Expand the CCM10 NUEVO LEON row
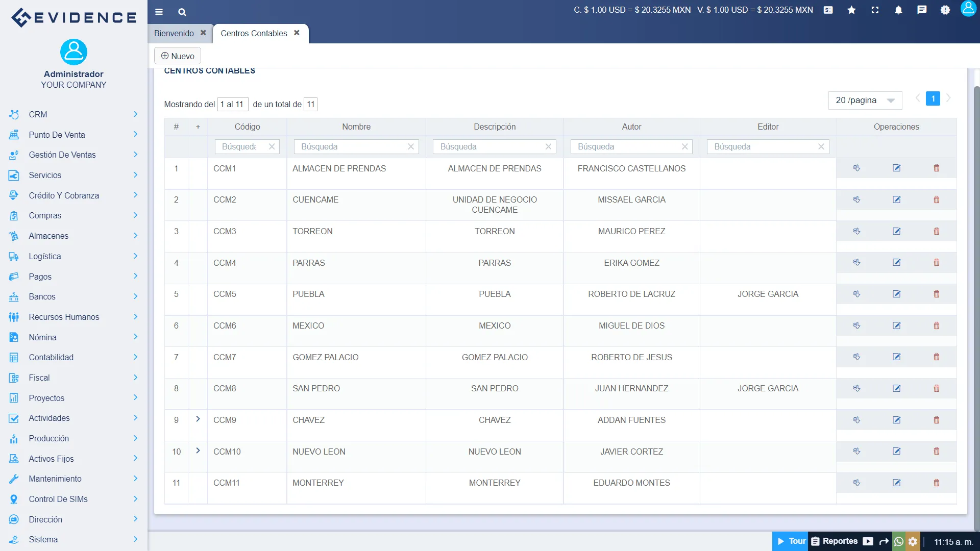 click(x=198, y=450)
